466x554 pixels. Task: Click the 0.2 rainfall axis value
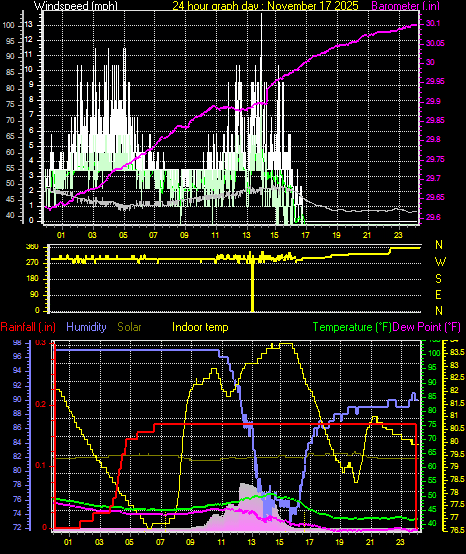41,405
